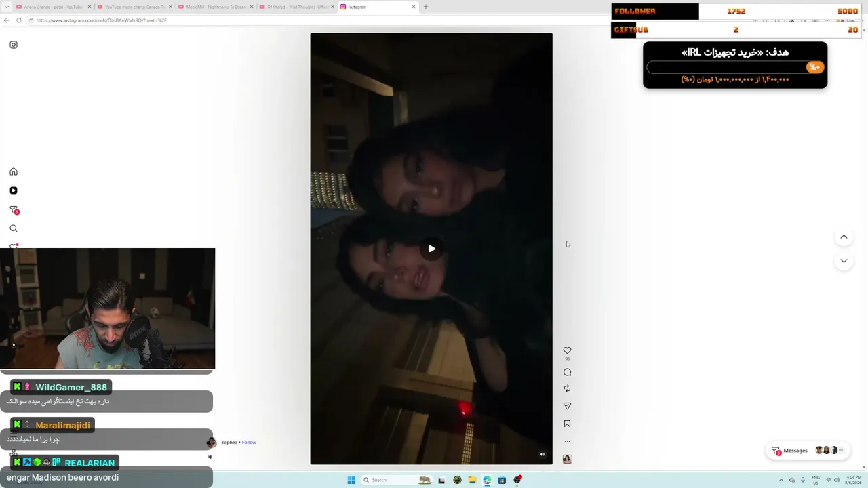Play the paused reel
Image resolution: width=868 pixels, height=488 pixels.
click(x=431, y=249)
